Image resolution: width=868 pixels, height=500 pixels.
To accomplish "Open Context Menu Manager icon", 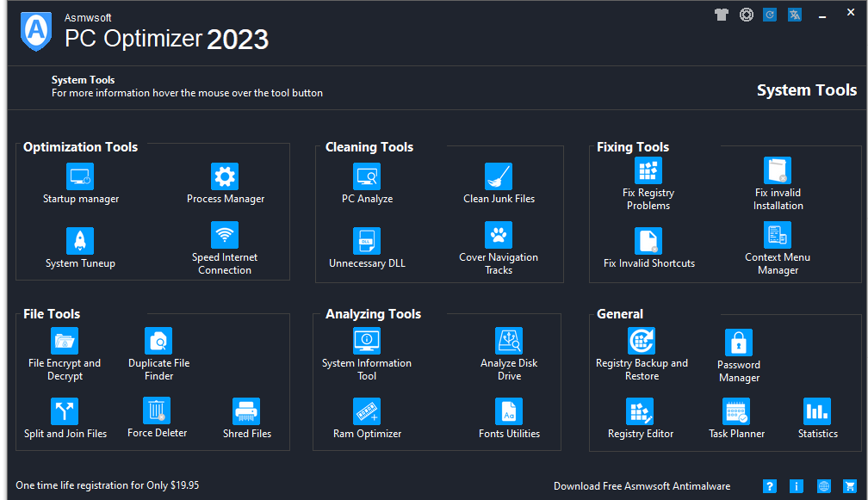I will [x=778, y=235].
